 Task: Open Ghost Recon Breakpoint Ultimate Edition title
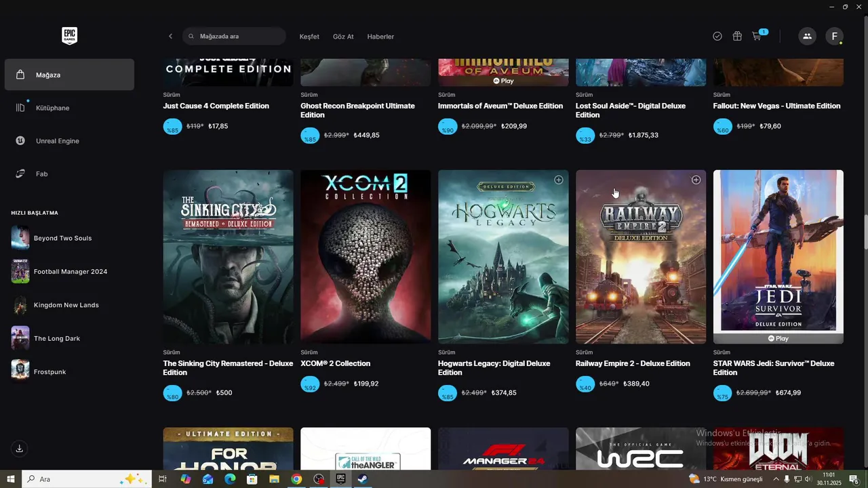click(x=358, y=110)
